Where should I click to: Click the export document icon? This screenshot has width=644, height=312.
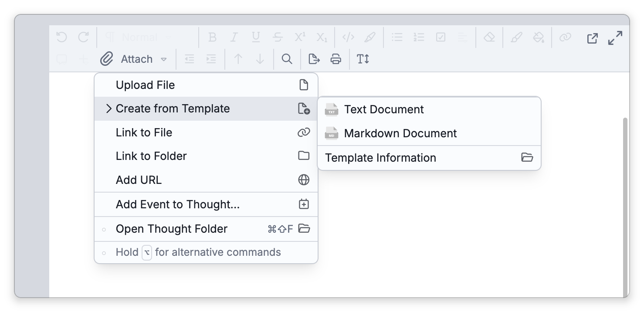[314, 59]
